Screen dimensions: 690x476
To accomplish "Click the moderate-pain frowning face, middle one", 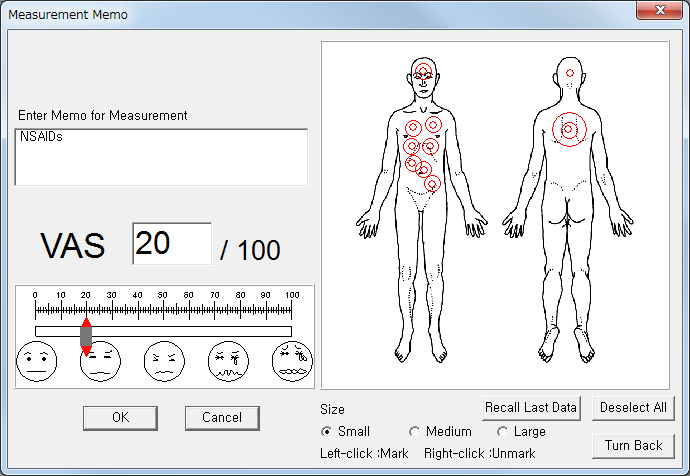I will [x=164, y=361].
